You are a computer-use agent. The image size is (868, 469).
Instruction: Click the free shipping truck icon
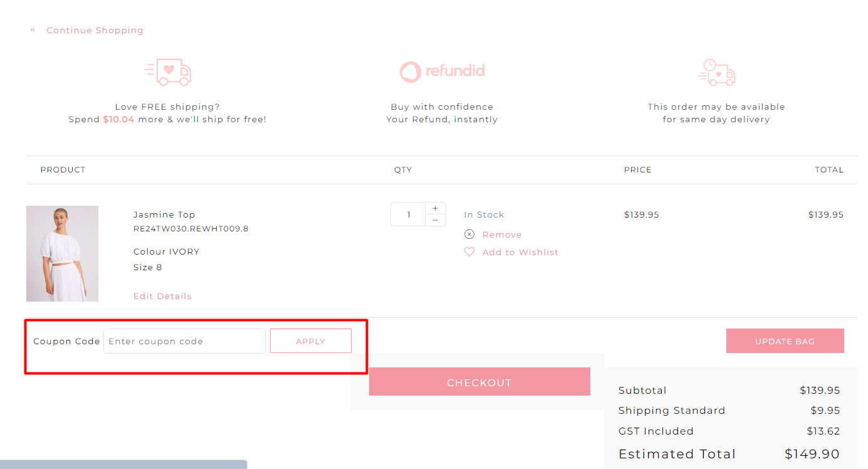(x=167, y=72)
